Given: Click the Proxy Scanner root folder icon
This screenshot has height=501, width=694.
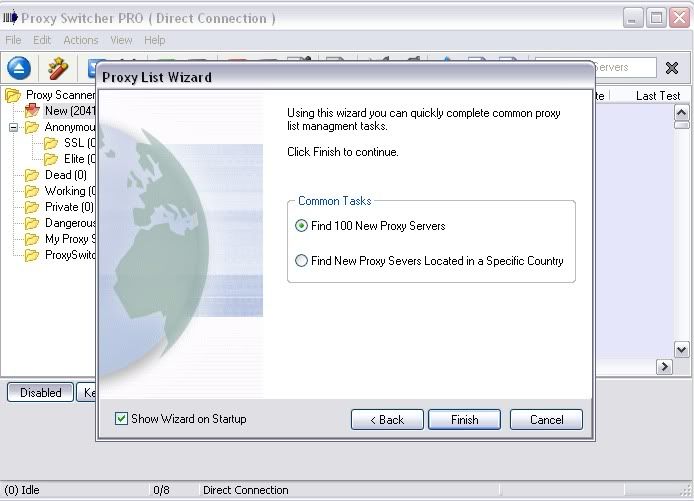Looking at the screenshot, I should point(13,95).
